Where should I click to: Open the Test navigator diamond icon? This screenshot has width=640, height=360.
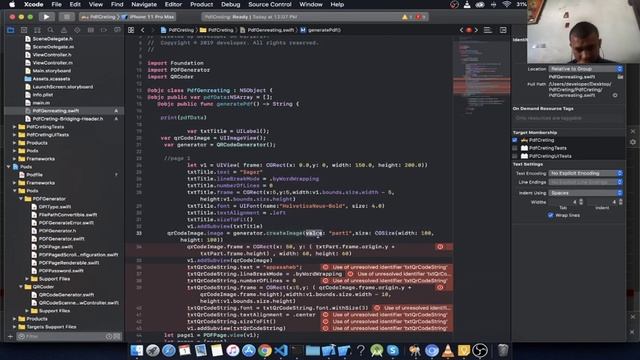pos(77,30)
